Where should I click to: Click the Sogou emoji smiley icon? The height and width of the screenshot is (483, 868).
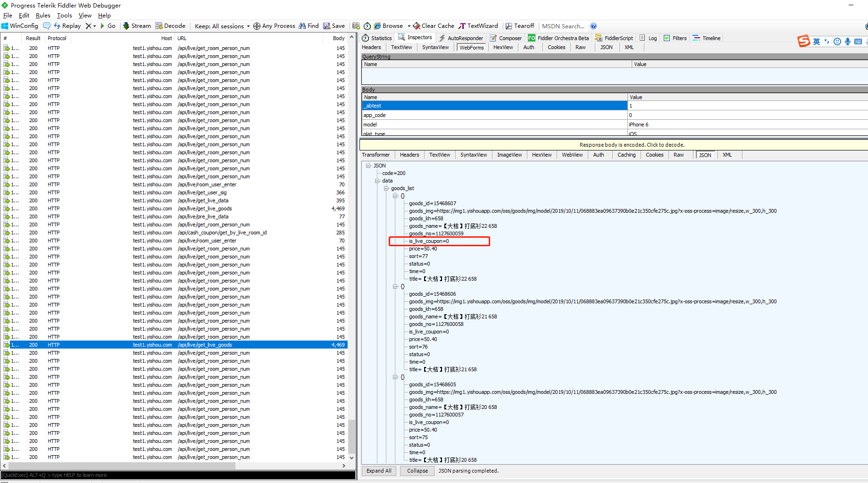(837, 42)
